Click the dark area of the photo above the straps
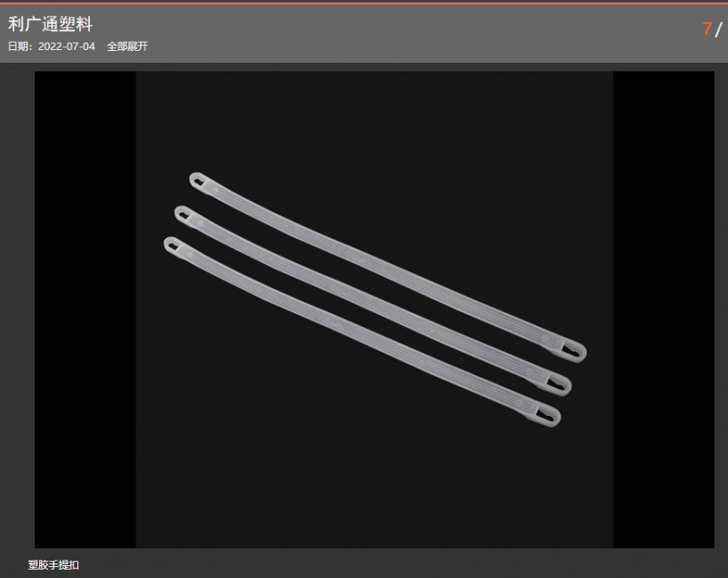 click(374, 121)
